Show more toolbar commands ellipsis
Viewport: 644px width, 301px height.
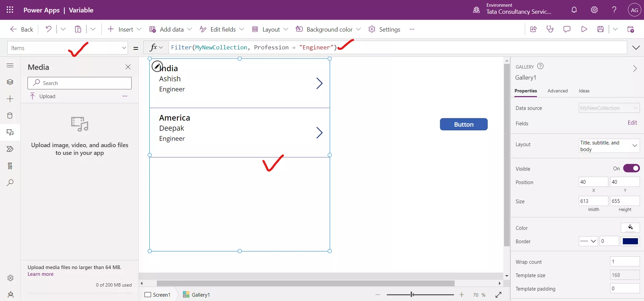coord(412,29)
